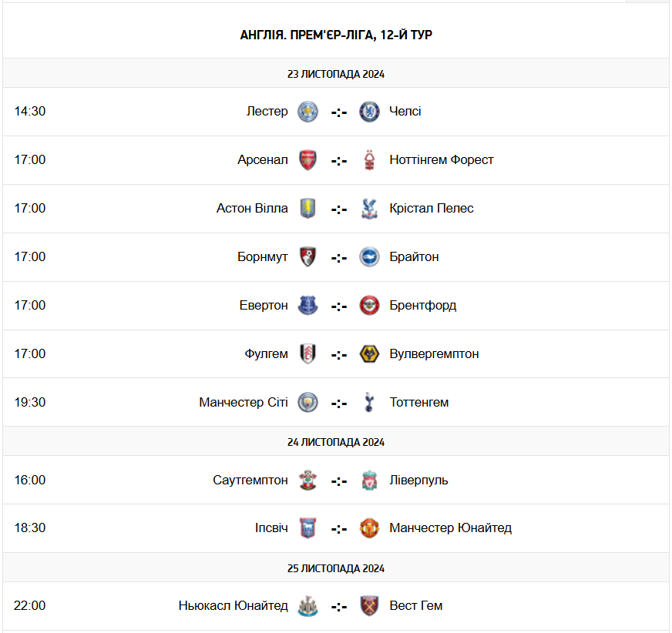Click the Newcastle United crest icon

coord(308,606)
